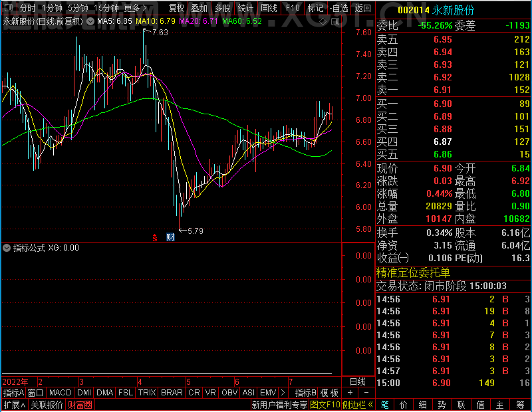This screenshot has height=412, width=532.
Task: Select the 势 trend tab
Action: click(x=442, y=405)
